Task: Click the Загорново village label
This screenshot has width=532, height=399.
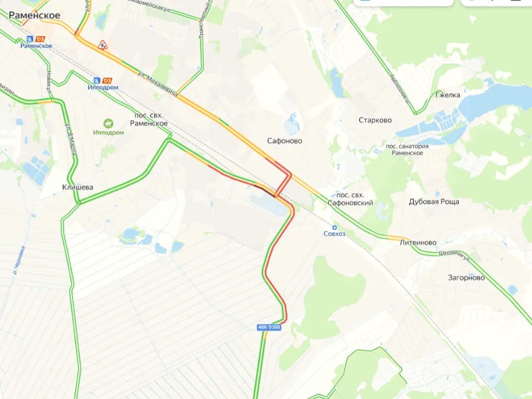Action: pos(467,278)
